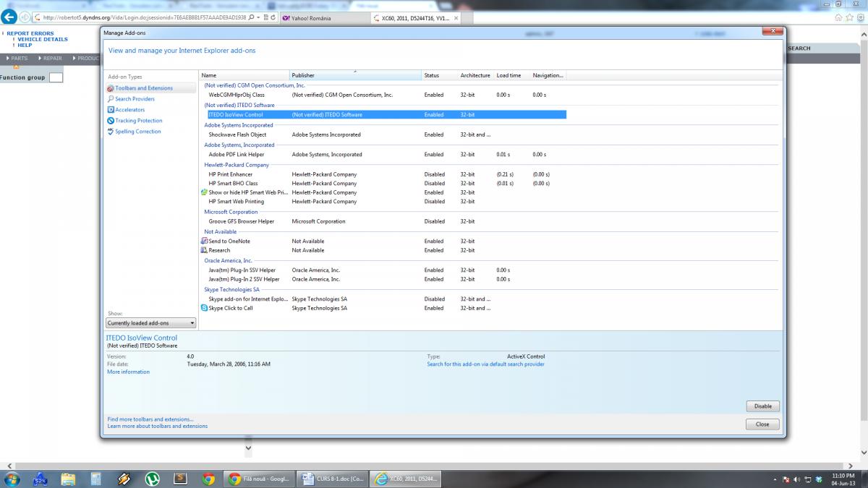Open the REPORT ERRORS link
The width and height of the screenshot is (868, 488).
coord(30,33)
